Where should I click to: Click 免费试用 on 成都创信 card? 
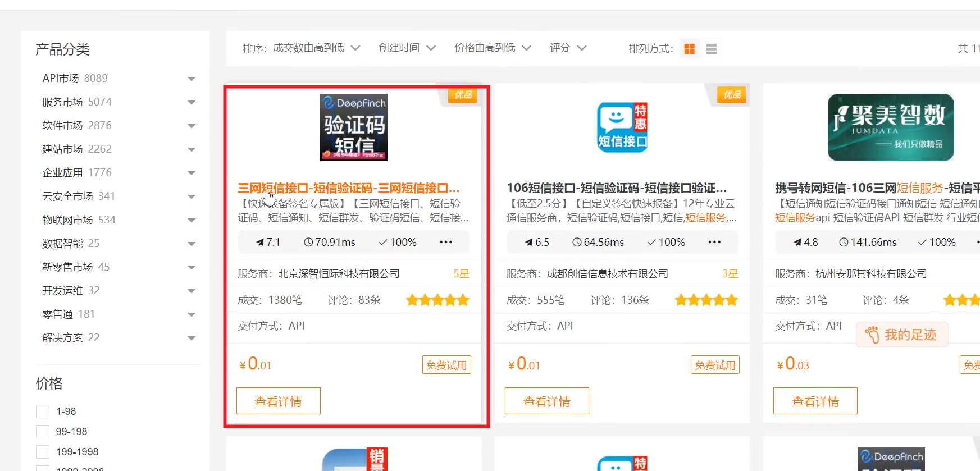715,365
